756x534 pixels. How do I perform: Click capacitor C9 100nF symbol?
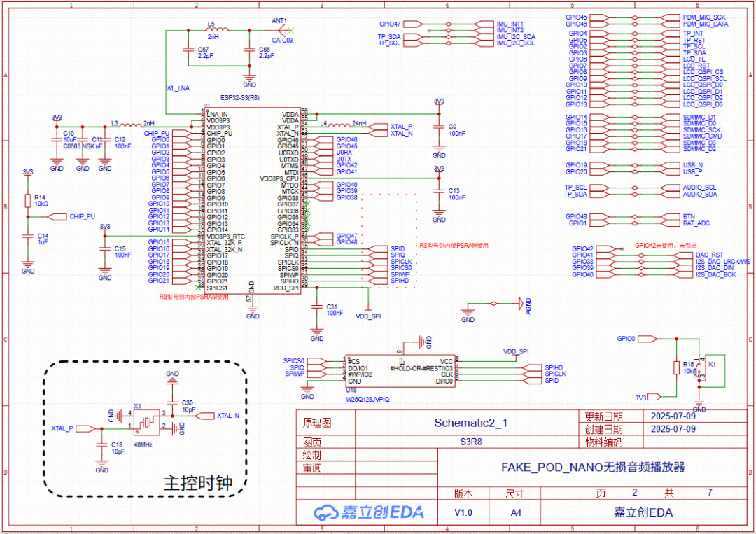point(439,128)
